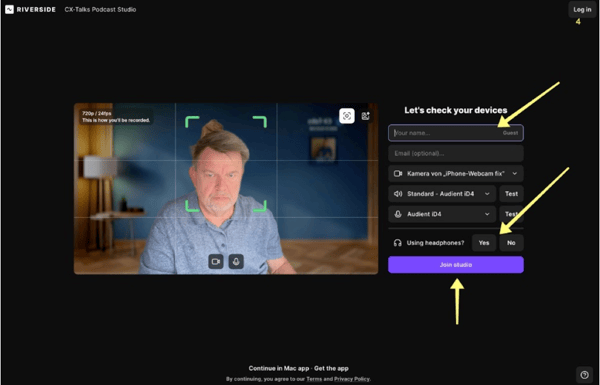Toggle the camera icon under preview
600x385 pixels.
click(216, 261)
